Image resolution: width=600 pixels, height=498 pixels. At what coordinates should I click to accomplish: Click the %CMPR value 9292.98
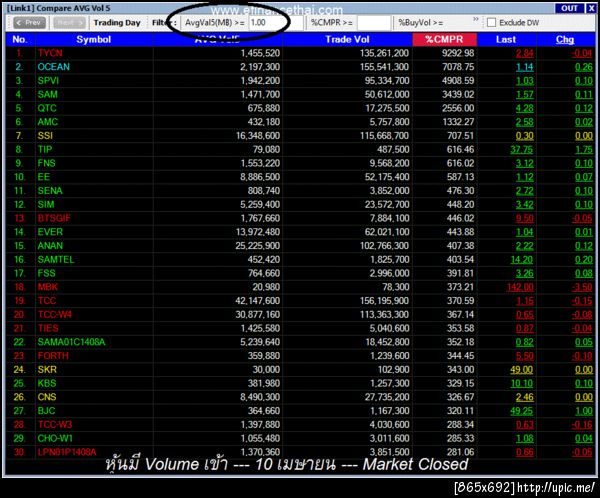pyautogui.click(x=458, y=53)
